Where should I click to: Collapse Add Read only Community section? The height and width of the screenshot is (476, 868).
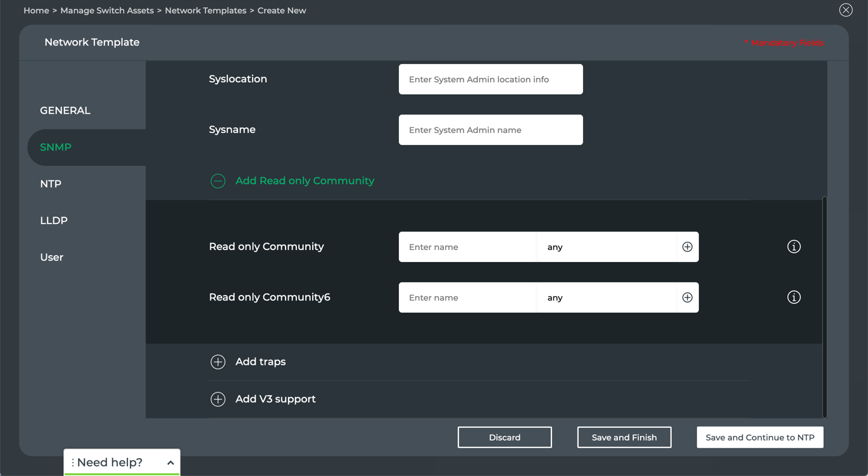[218, 181]
